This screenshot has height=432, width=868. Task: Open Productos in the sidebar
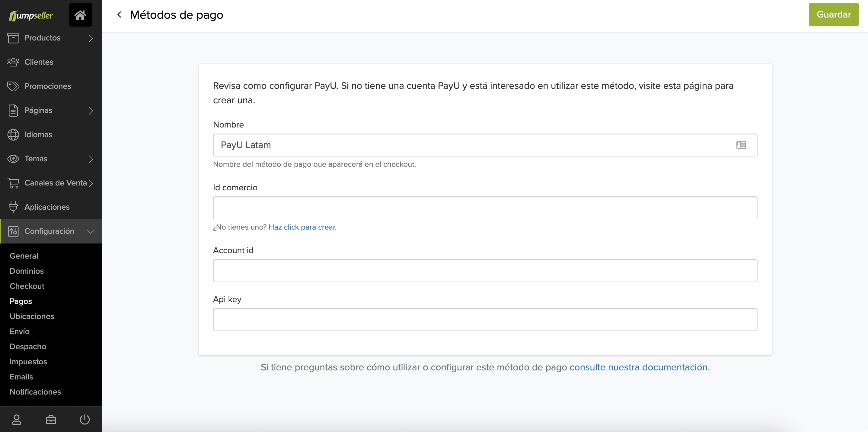(x=51, y=38)
